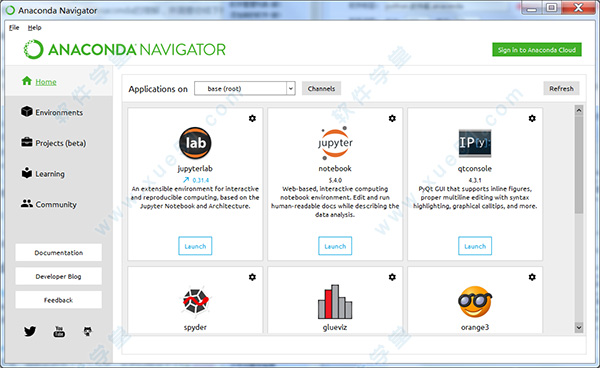Click the spyder application icon
Image resolution: width=600 pixels, height=368 pixels.
pyautogui.click(x=195, y=301)
